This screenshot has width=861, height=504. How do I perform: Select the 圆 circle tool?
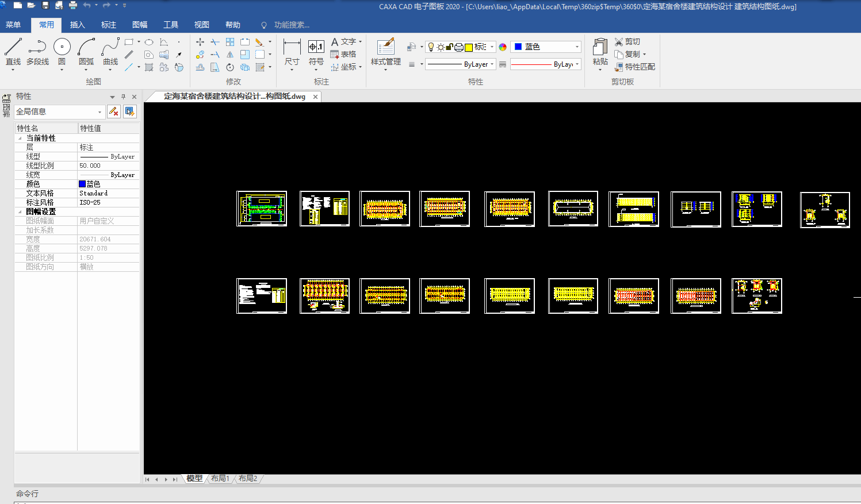62,51
